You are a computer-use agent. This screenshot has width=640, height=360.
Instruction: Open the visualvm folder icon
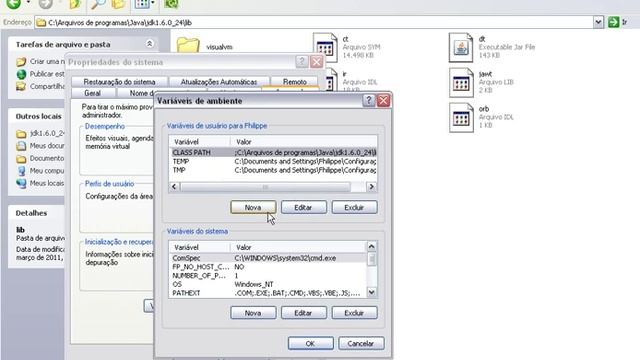point(188,45)
